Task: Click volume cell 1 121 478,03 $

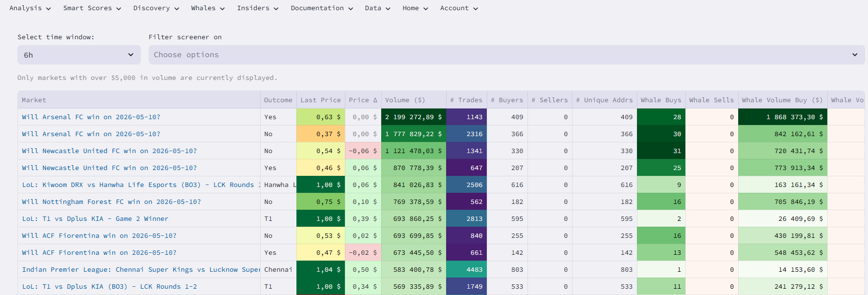Action: [x=414, y=151]
